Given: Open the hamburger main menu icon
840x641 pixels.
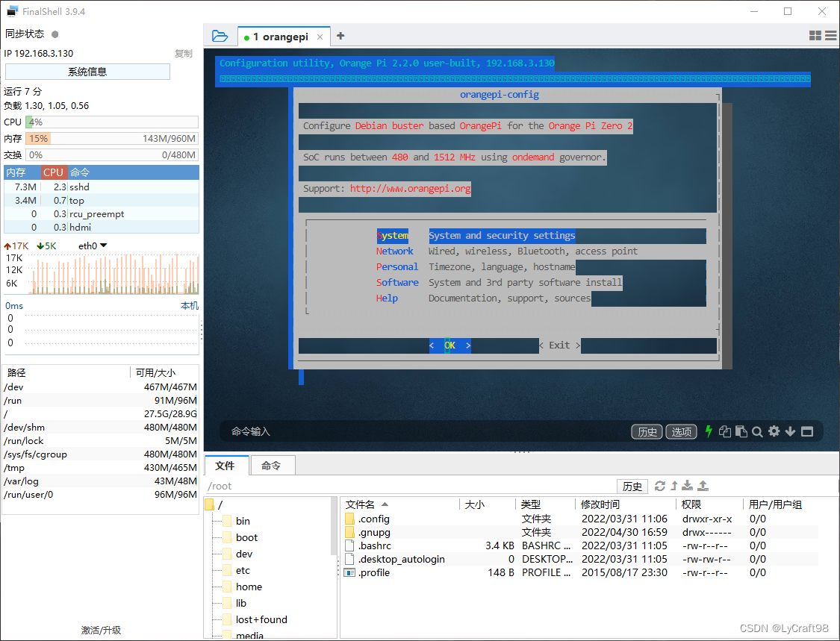Looking at the screenshot, I should click(x=831, y=35).
